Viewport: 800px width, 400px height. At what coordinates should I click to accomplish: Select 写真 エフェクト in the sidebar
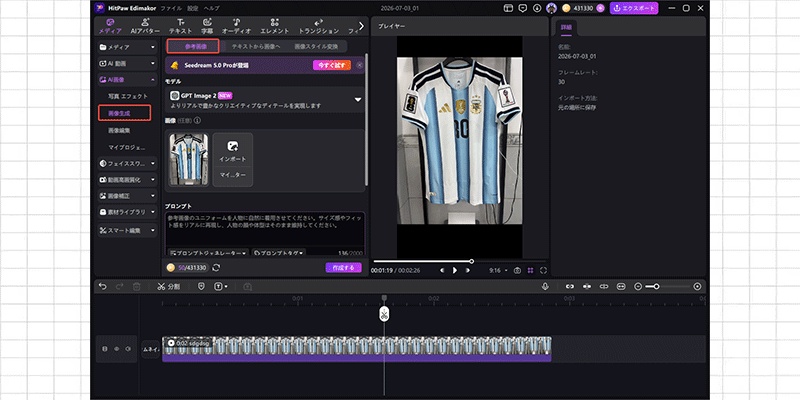coord(128,96)
